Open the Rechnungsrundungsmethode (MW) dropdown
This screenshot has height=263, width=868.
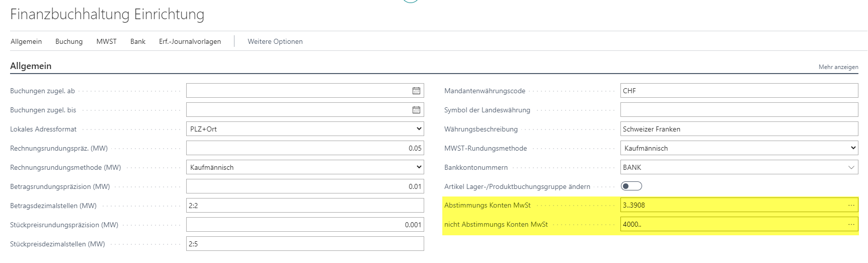pos(305,167)
